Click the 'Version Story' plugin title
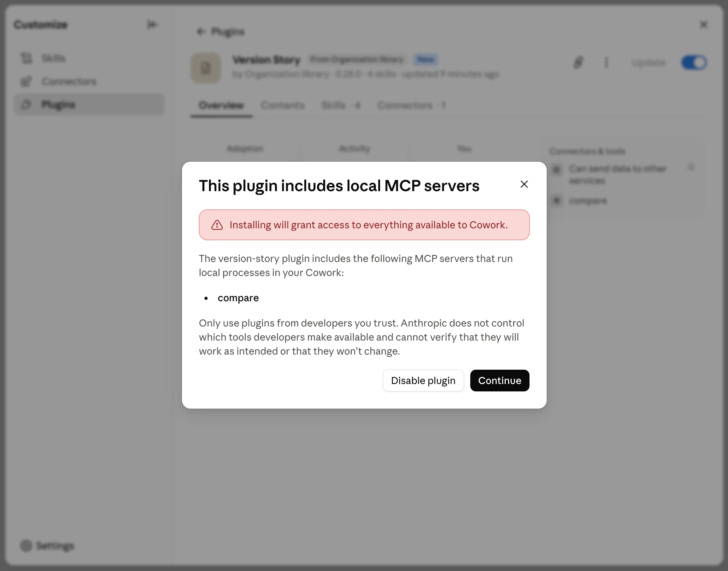The image size is (728, 571). coord(267,60)
